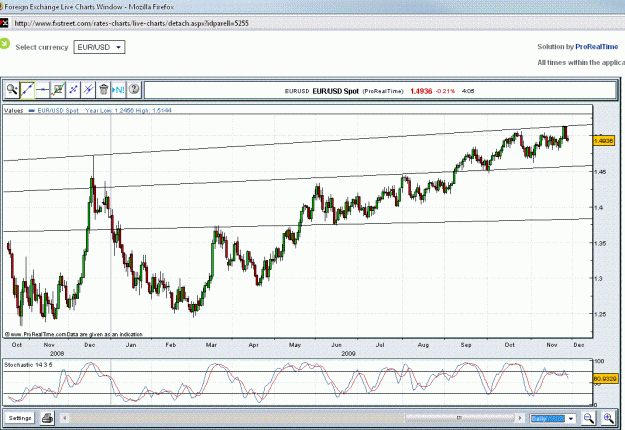Select the parallel lines channel tool
This screenshot has width=625, height=430.
pos(88,89)
